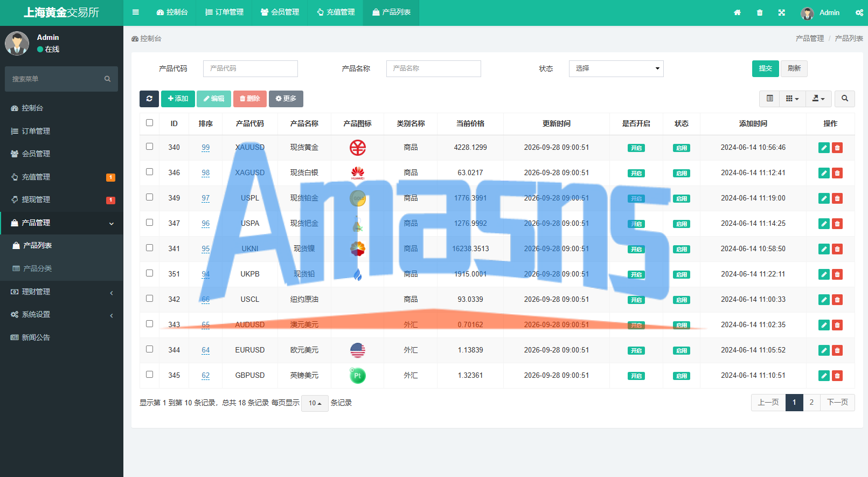
Task: Check the checkbox for row 341
Action: coord(150,248)
